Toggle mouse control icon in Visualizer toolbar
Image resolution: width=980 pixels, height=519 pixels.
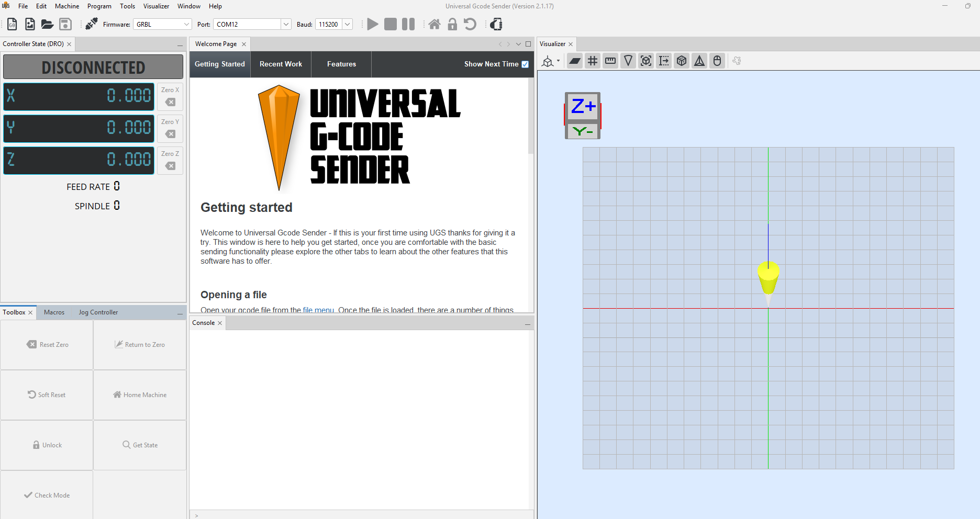click(x=717, y=61)
